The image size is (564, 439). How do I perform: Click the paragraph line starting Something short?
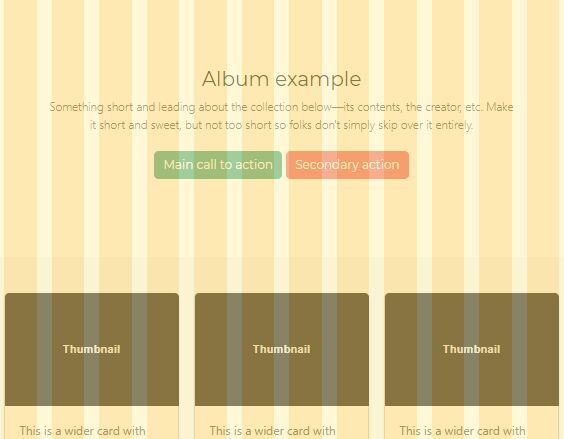(x=282, y=107)
